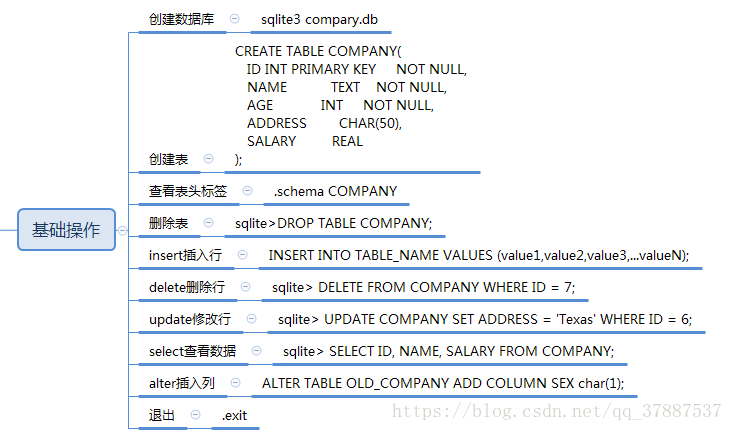Image resolution: width=733 pixels, height=431 pixels.
Task: Click the '.exit' node
Action: coord(234,415)
